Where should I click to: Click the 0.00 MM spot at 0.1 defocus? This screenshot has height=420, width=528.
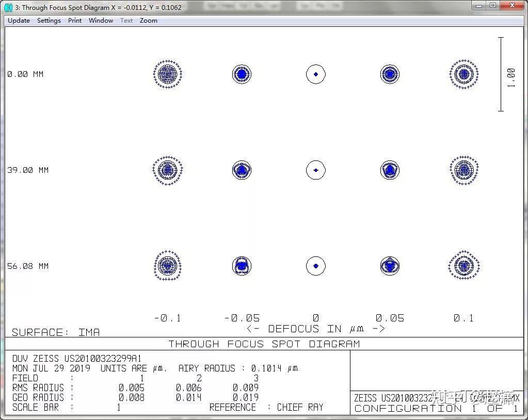tap(464, 74)
